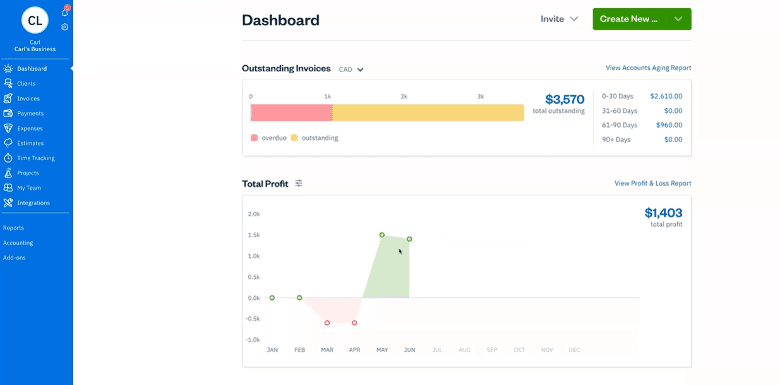The width and height of the screenshot is (780, 385).
Task: Click the Dashboard sidebar icon
Action: pyautogui.click(x=8, y=69)
